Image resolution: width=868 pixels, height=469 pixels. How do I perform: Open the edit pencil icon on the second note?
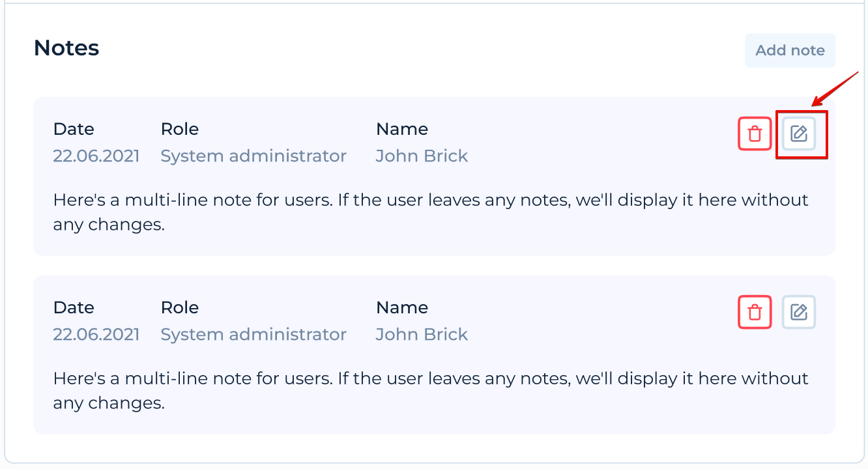(798, 312)
